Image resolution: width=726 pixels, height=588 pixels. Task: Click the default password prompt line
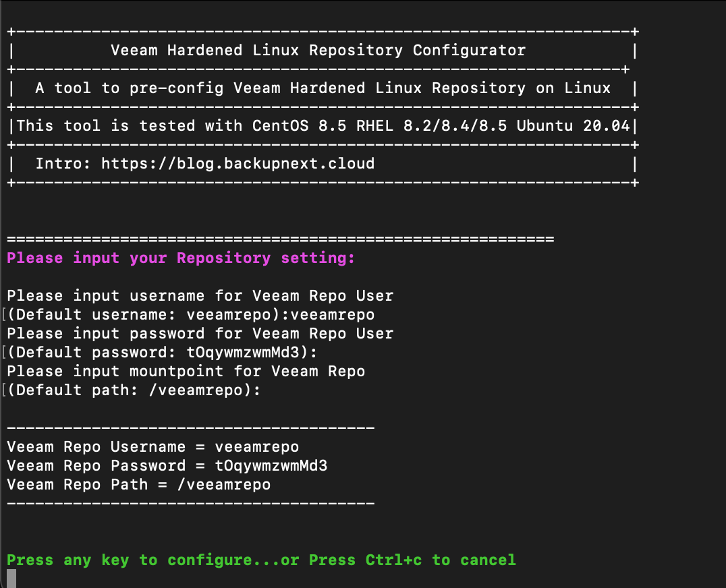point(162,353)
